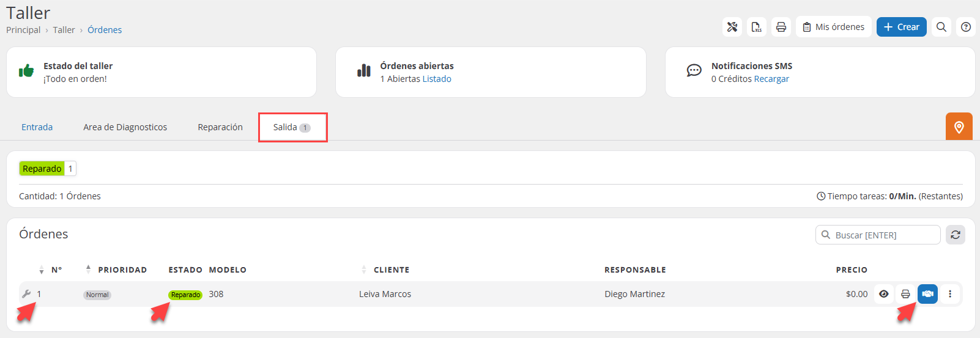
Task: Click the Crear button
Action: (x=901, y=27)
